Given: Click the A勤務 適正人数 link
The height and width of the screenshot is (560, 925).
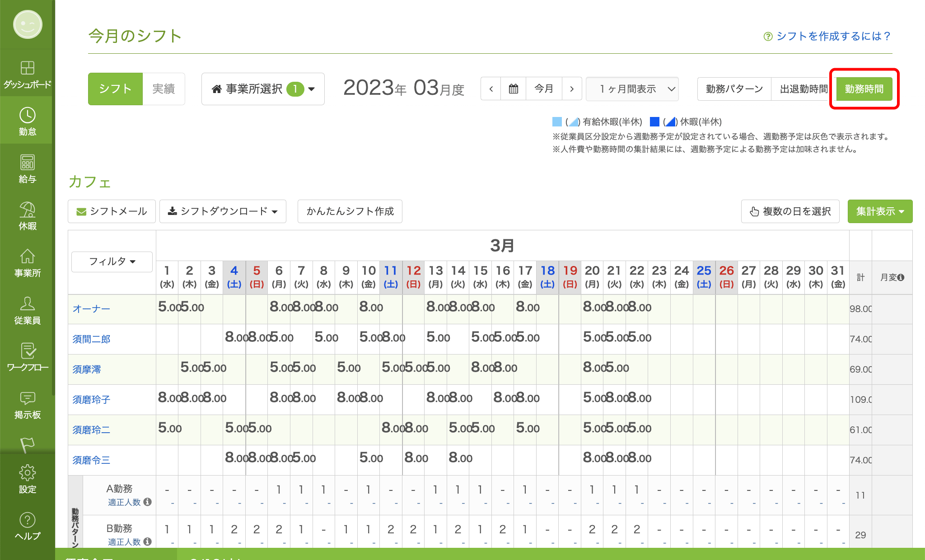Looking at the screenshot, I should 124,502.
